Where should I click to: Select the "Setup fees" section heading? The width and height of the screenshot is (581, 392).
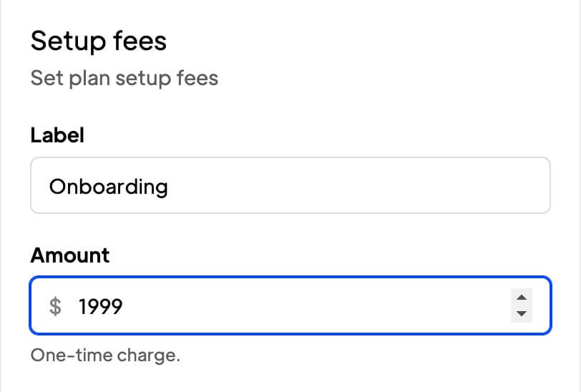tap(98, 41)
